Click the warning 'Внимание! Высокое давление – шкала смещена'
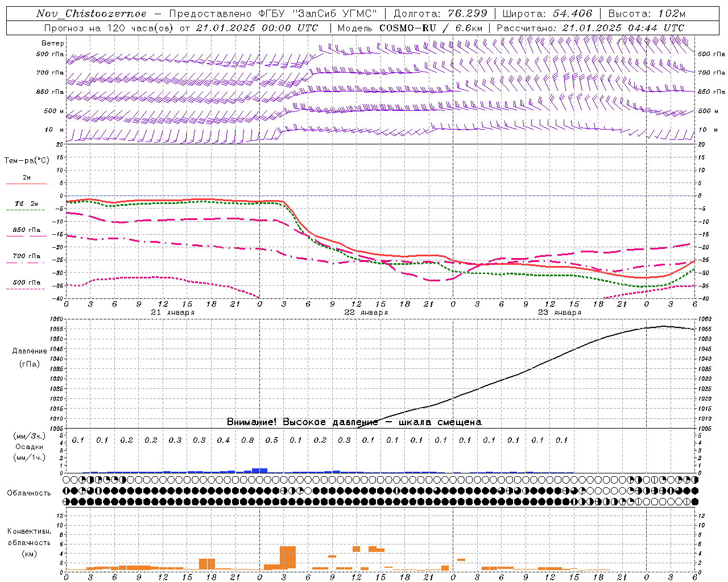 (354, 422)
